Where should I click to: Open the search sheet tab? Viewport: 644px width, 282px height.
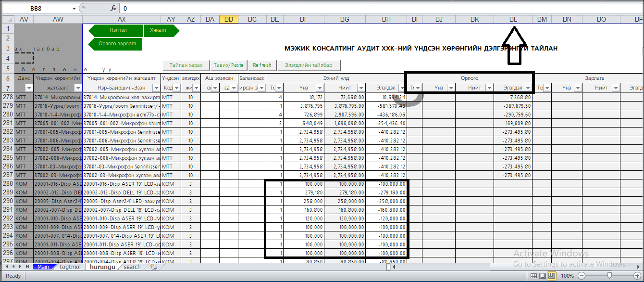(x=132, y=267)
